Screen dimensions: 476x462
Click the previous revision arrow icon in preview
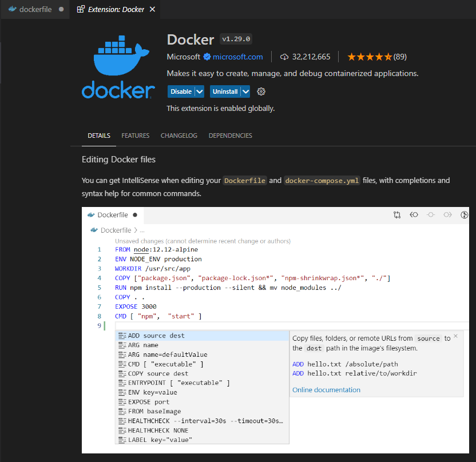pyautogui.click(x=414, y=215)
